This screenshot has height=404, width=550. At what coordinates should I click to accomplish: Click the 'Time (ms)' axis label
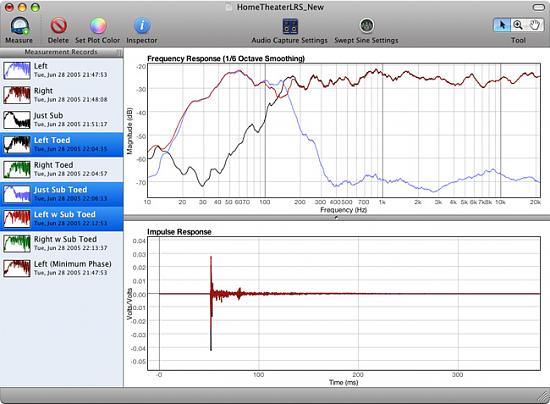click(343, 382)
